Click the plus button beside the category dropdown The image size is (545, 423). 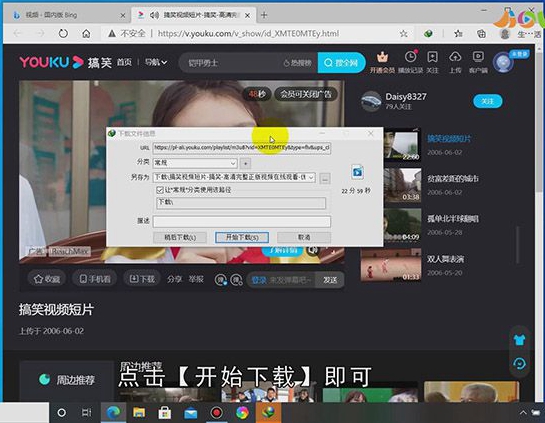tap(245, 163)
